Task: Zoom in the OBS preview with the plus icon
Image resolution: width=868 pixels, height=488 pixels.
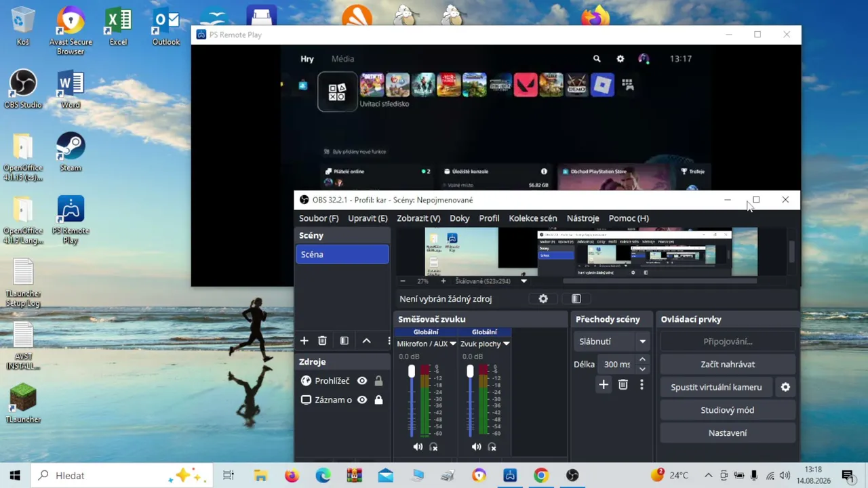Action: pos(443,281)
